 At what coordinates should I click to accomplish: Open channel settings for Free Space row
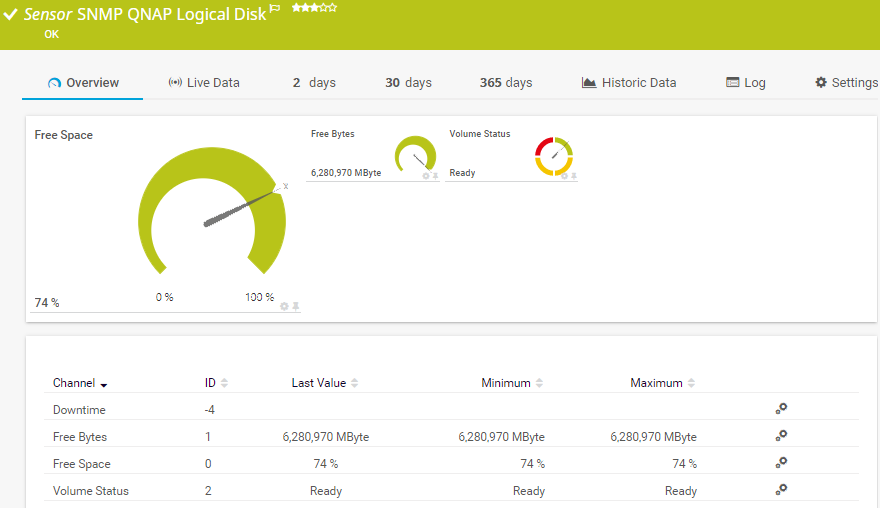781,463
